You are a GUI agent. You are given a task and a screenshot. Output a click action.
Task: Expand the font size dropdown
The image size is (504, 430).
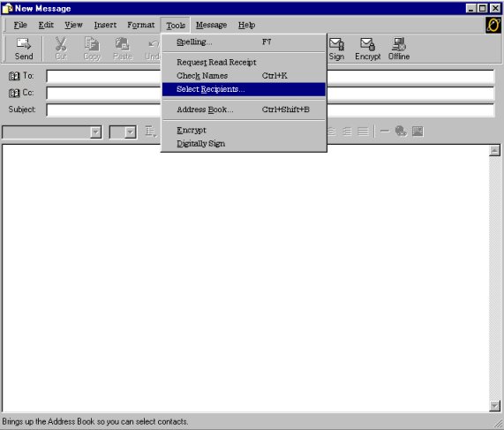click(130, 132)
